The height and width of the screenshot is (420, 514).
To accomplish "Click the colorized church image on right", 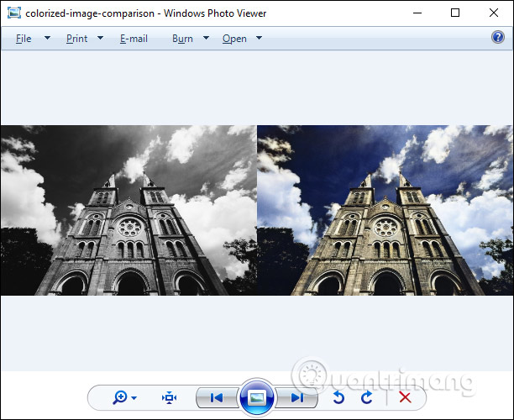I will (384, 210).
